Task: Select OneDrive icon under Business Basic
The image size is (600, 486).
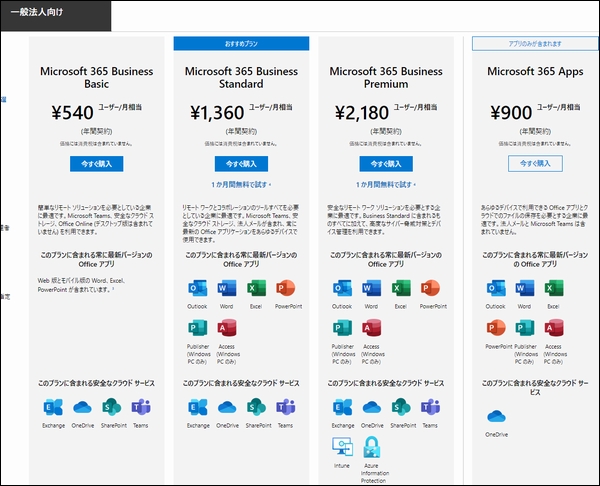Action: [x=82, y=408]
